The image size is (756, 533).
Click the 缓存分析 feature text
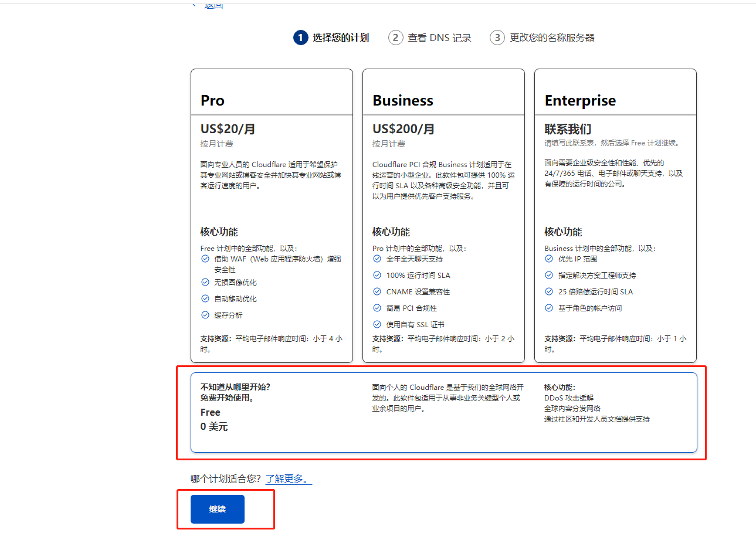coord(228,315)
